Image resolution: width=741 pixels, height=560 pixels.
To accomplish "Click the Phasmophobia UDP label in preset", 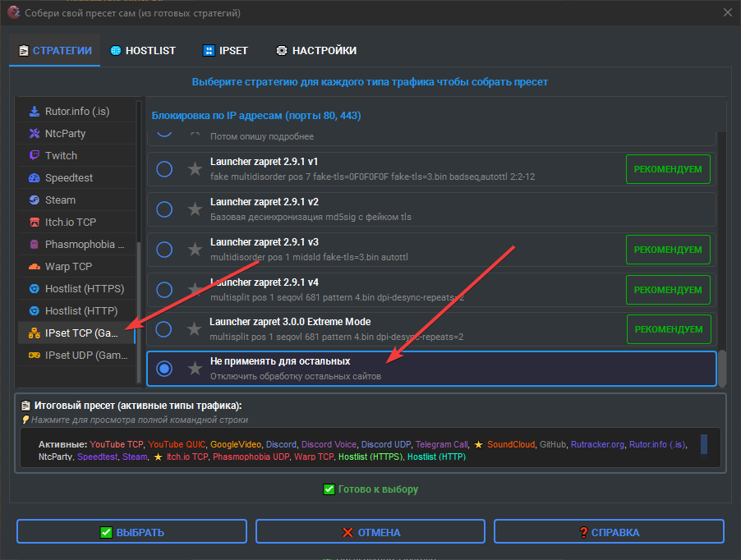I will [251, 457].
